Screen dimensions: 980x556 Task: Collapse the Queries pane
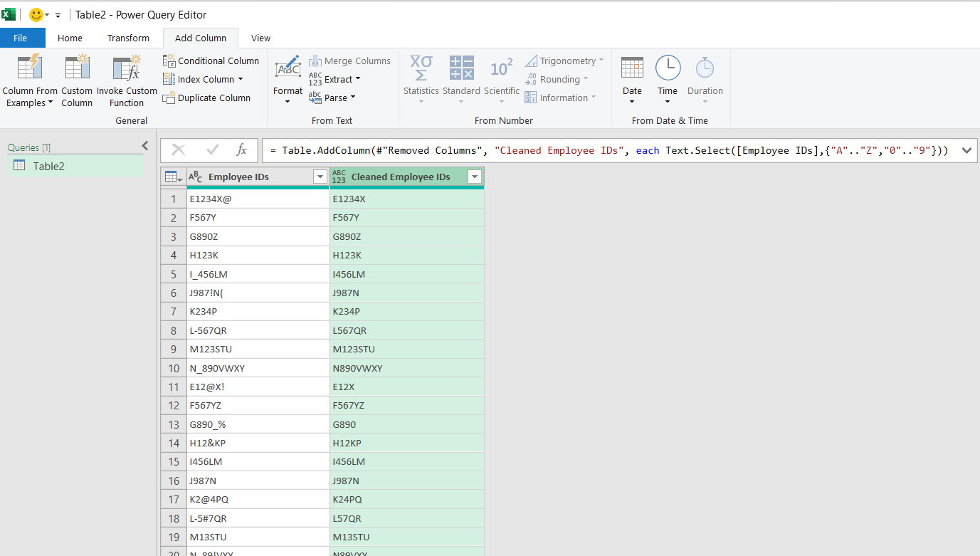[145, 146]
